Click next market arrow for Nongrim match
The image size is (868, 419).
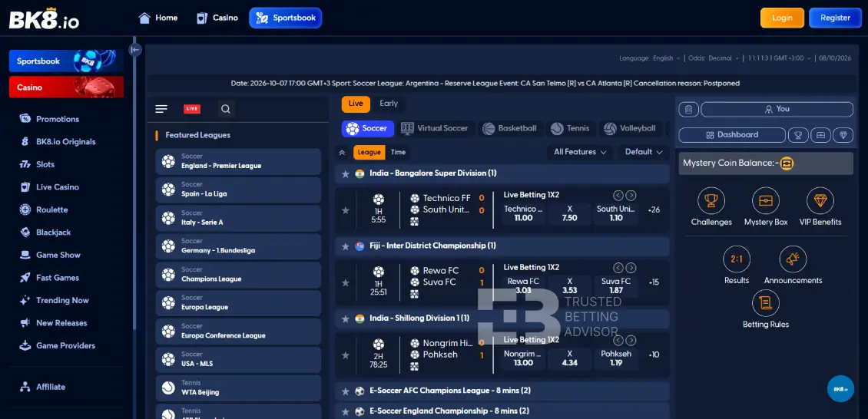(x=631, y=341)
